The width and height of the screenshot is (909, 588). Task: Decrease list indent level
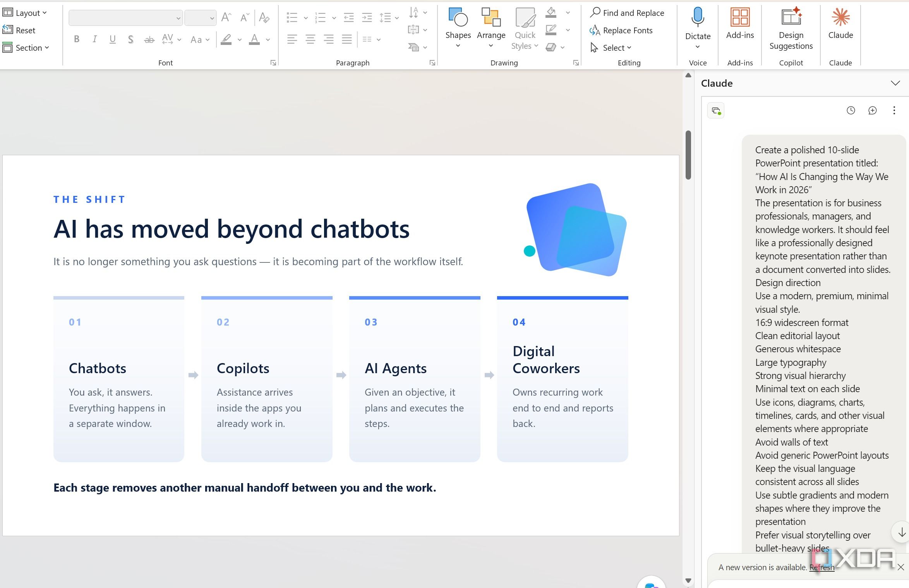tap(349, 17)
